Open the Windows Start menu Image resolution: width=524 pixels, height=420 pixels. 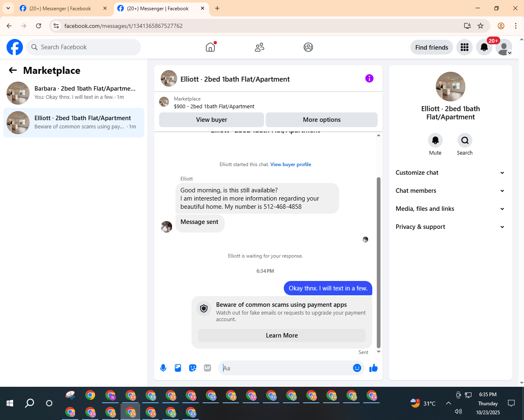coord(10,403)
